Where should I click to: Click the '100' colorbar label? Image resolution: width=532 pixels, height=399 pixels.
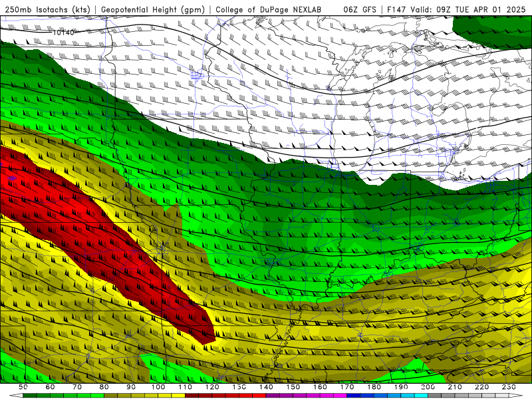(x=158, y=387)
